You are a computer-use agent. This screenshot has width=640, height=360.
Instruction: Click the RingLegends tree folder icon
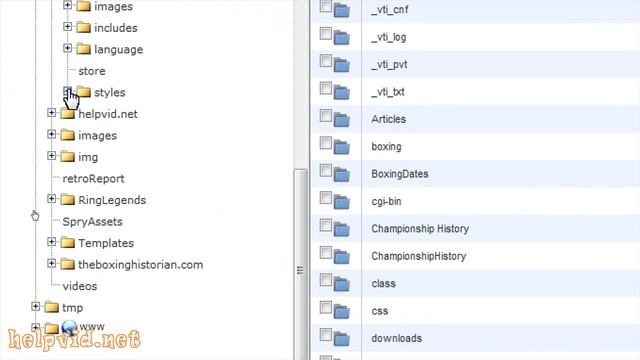pyautogui.click(x=68, y=200)
